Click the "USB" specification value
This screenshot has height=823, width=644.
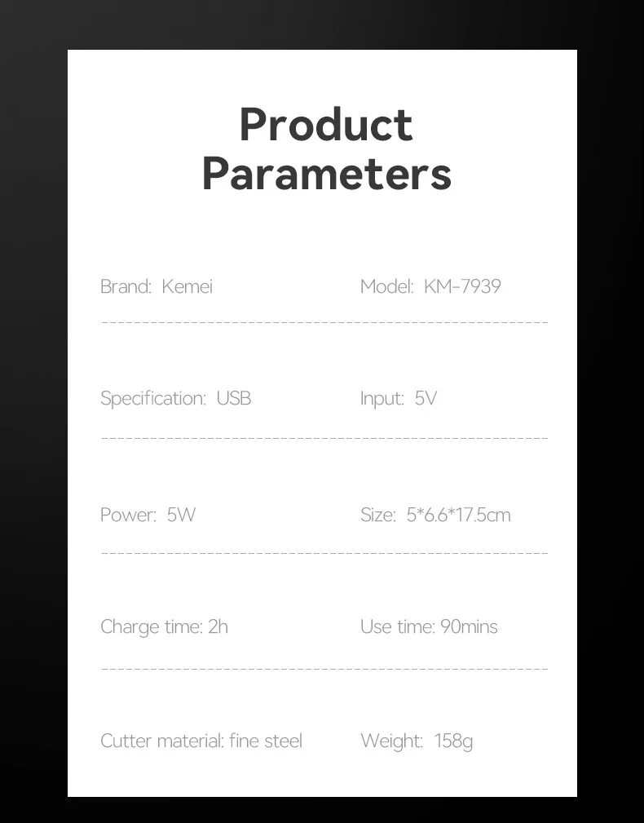coord(233,399)
